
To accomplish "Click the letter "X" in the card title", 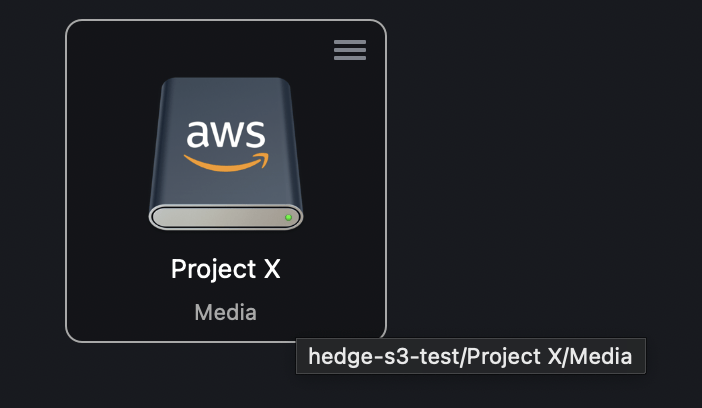I will (272, 270).
